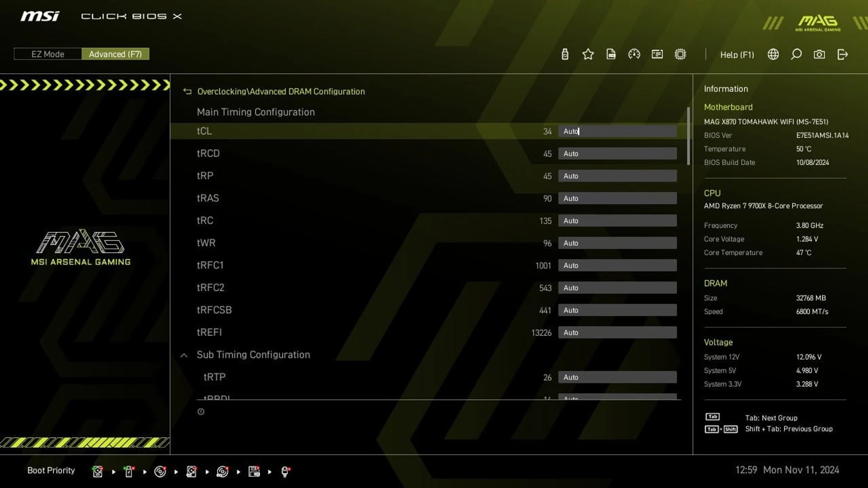868x488 pixels.
Task: Open the board explorer card icon
Action: coord(657,54)
